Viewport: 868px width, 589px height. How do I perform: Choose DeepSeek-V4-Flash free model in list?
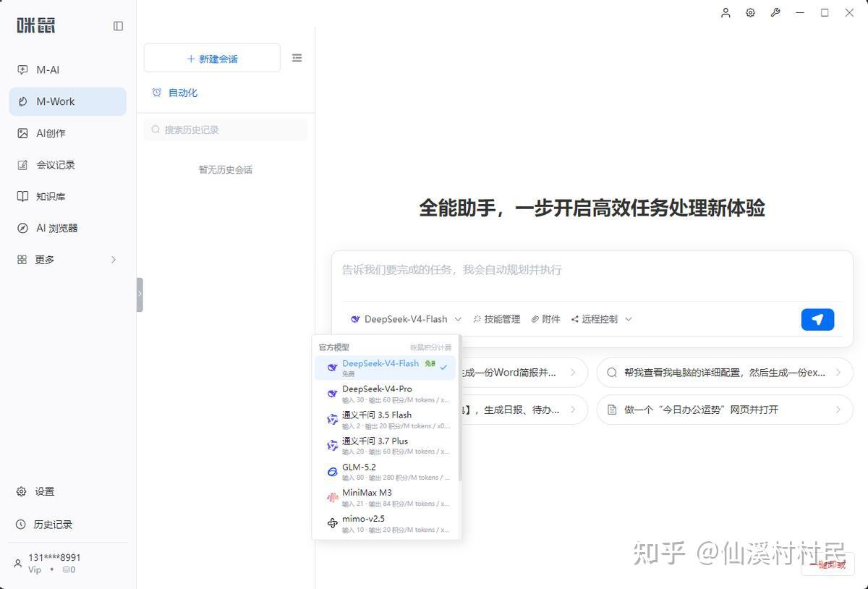coord(386,368)
